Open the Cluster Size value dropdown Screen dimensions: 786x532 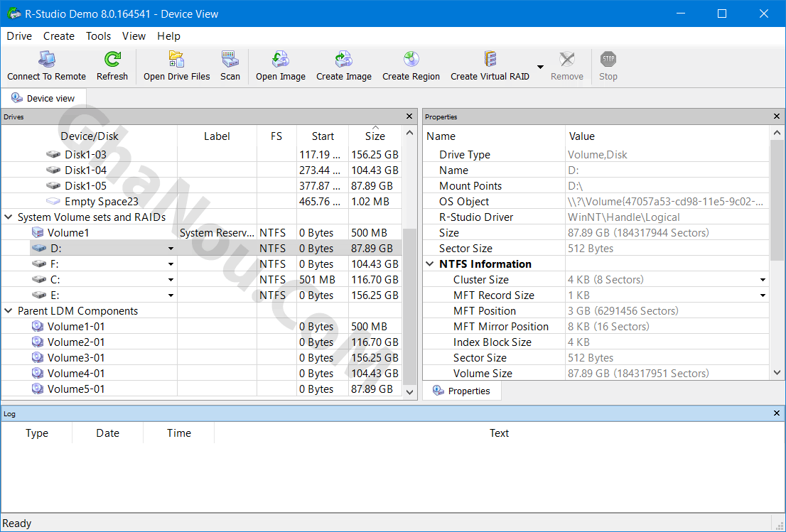click(x=763, y=280)
